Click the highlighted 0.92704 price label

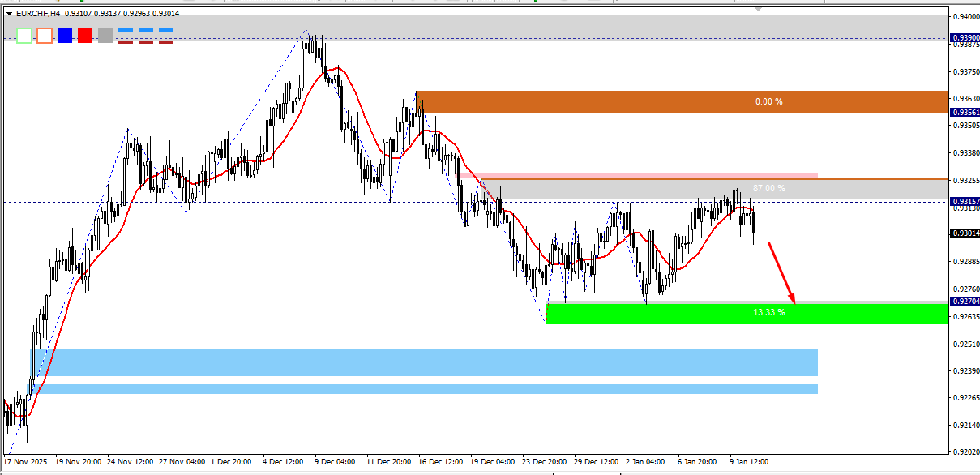click(965, 301)
